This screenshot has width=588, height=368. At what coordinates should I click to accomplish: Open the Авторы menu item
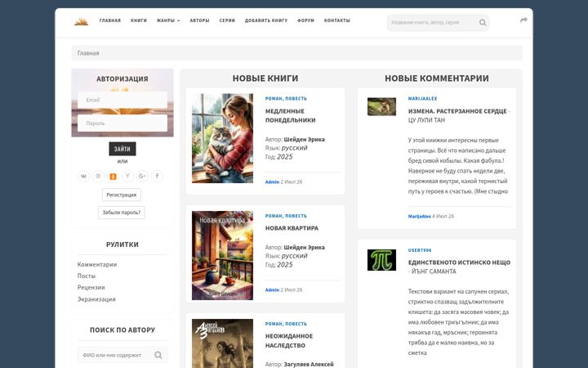[199, 20]
